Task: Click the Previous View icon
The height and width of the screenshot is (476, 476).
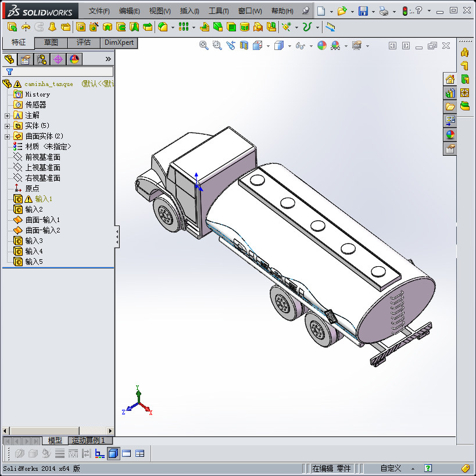Action: pyautogui.click(x=231, y=45)
